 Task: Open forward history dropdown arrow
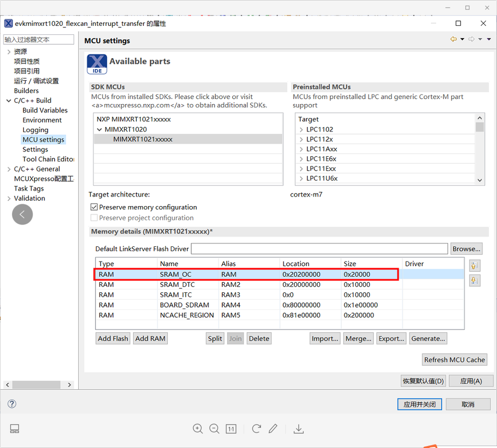[x=480, y=39]
